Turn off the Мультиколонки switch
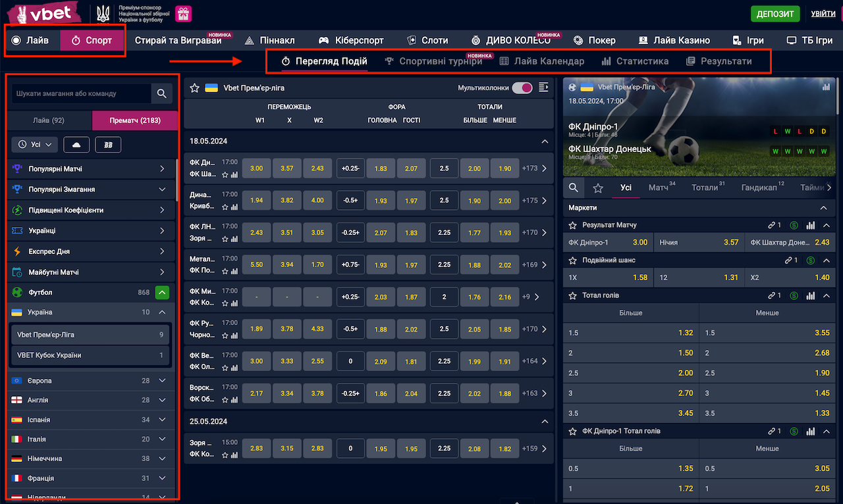This screenshot has width=843, height=504. (522, 88)
